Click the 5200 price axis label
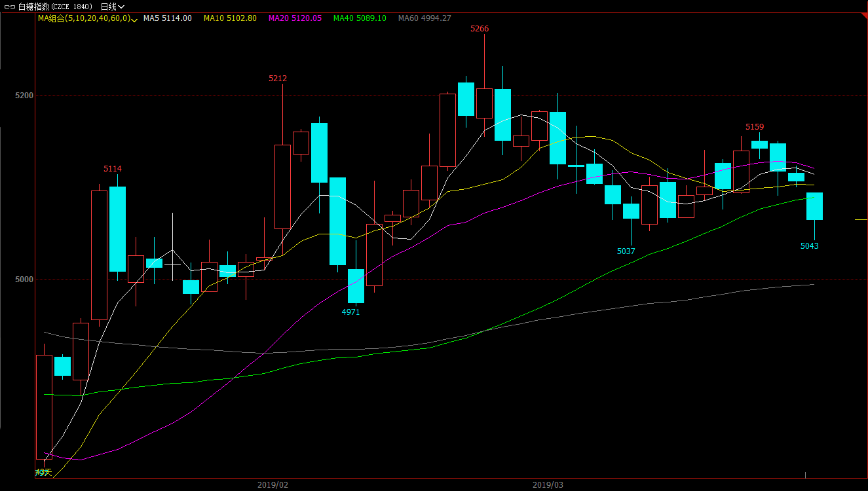The height and width of the screenshot is (491, 868). point(24,96)
